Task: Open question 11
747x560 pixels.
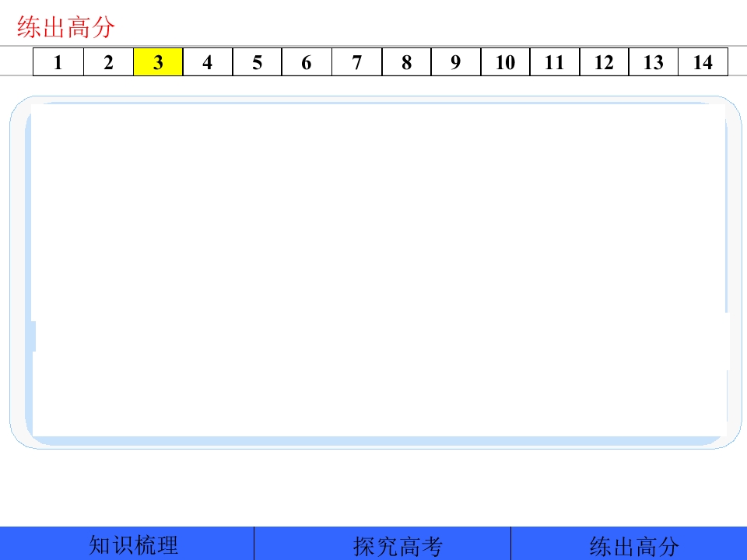Action: coord(555,62)
